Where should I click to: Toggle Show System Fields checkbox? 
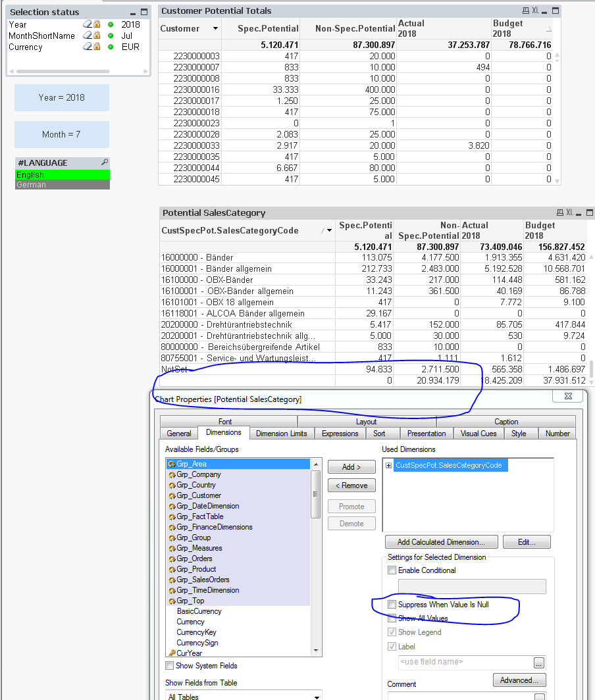[x=170, y=666]
